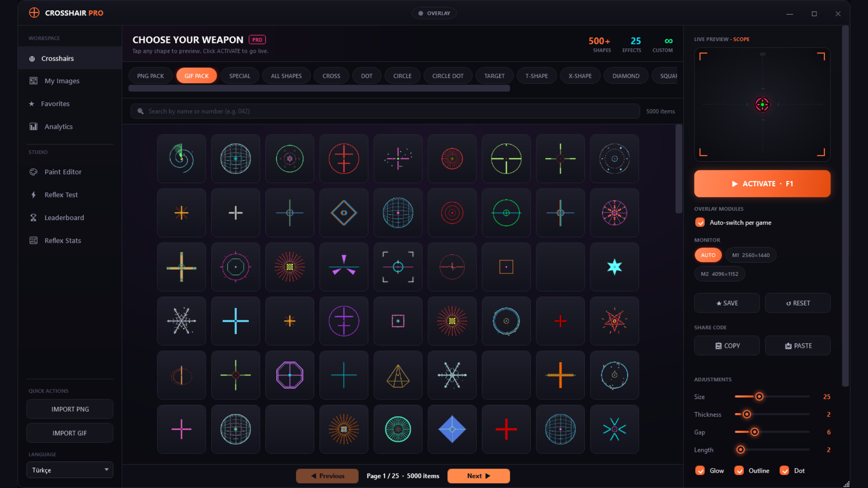
Task: Open the ALL SHAPES category tab
Action: point(286,76)
